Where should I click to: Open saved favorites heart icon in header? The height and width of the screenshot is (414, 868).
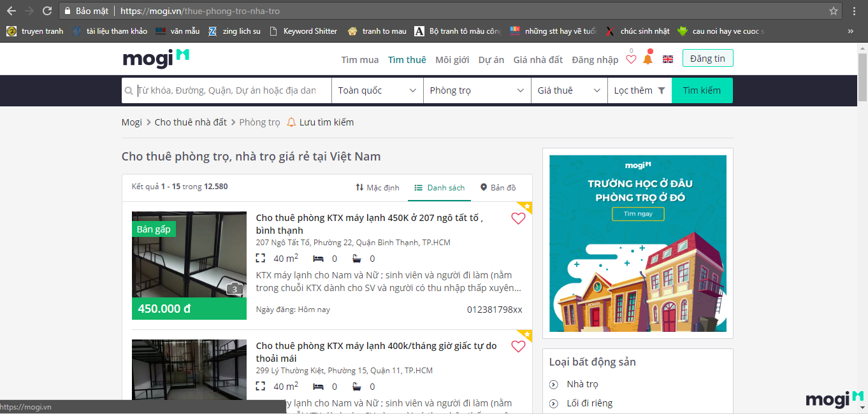[x=631, y=59]
